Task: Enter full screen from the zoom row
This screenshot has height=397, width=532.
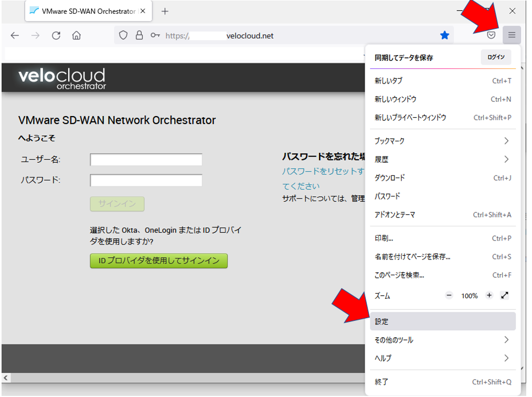Action: click(x=505, y=296)
